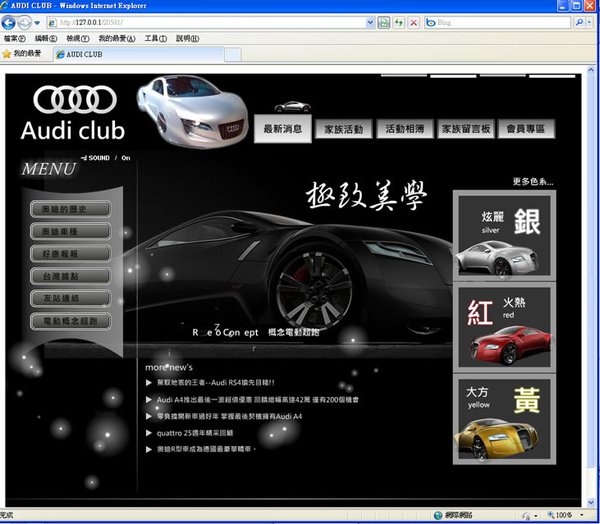Click the browser Forward arrow button

[24, 23]
